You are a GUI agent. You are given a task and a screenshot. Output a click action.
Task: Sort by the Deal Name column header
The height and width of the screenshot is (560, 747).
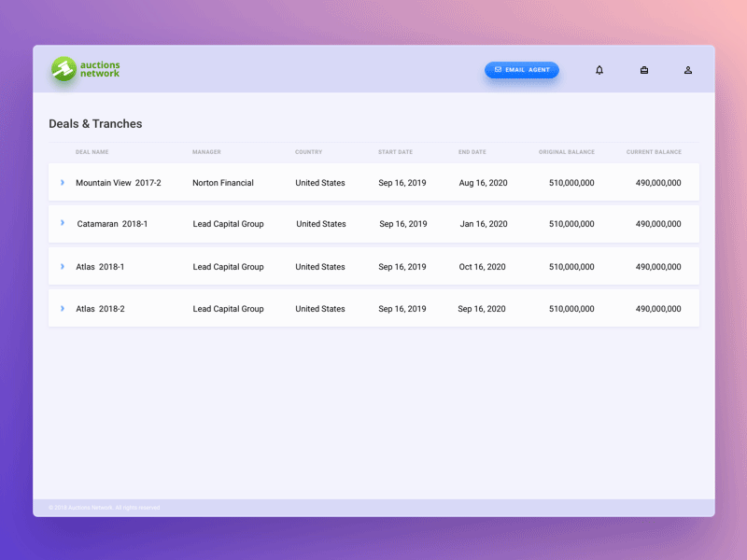[92, 152]
